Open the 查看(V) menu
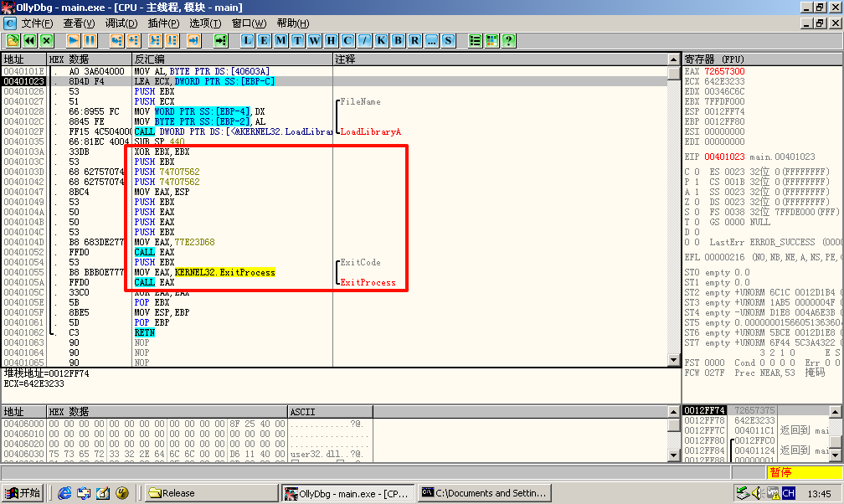Screen dimensions: 844x504 pyautogui.click(x=79, y=23)
